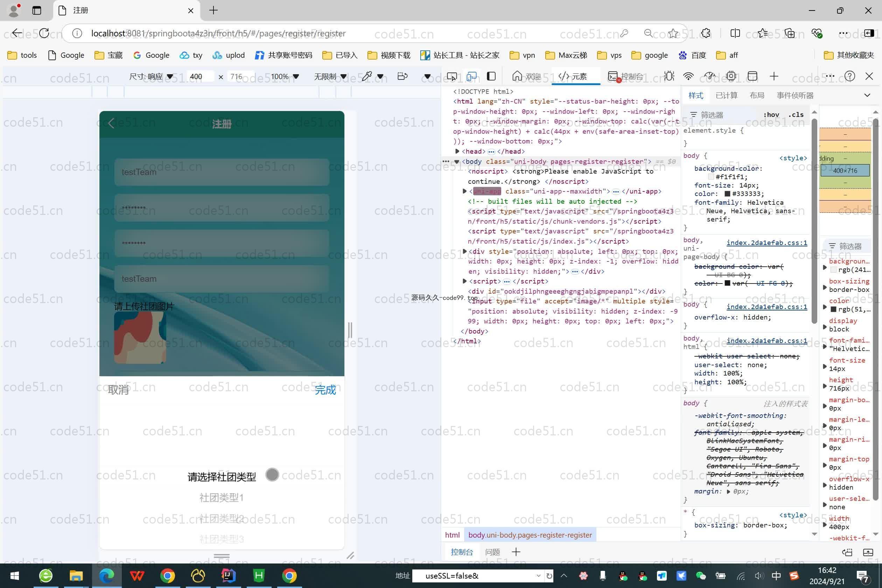Open favorites list icon

[762, 33]
